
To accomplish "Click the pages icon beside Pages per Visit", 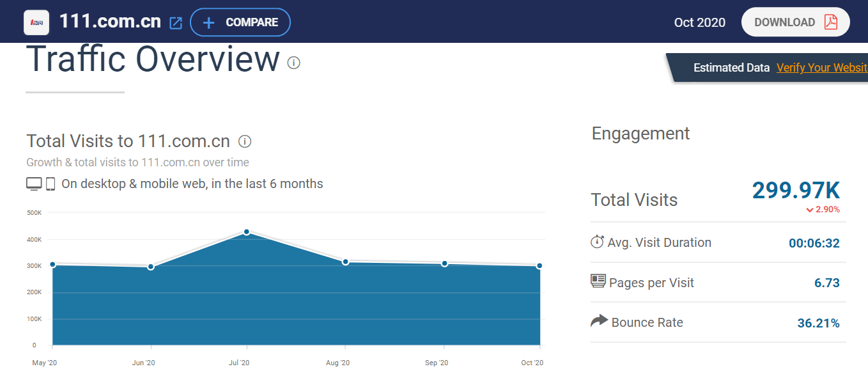I will tap(598, 281).
